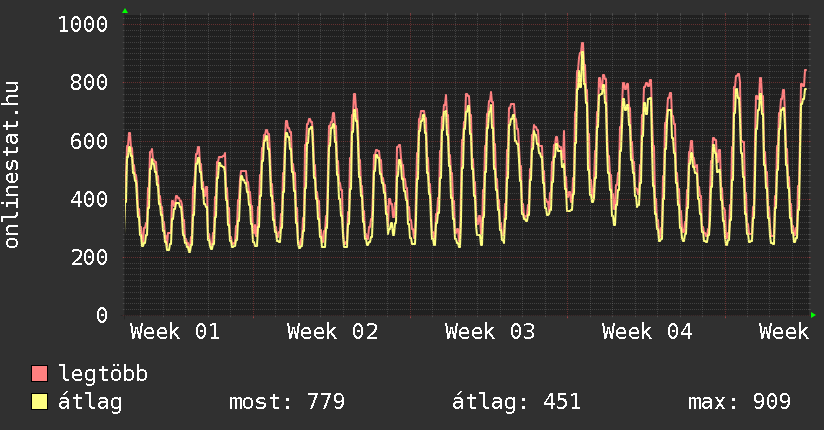Select the yellow átlag legend swatch
The height and width of the screenshot is (430, 824).
tap(40, 403)
